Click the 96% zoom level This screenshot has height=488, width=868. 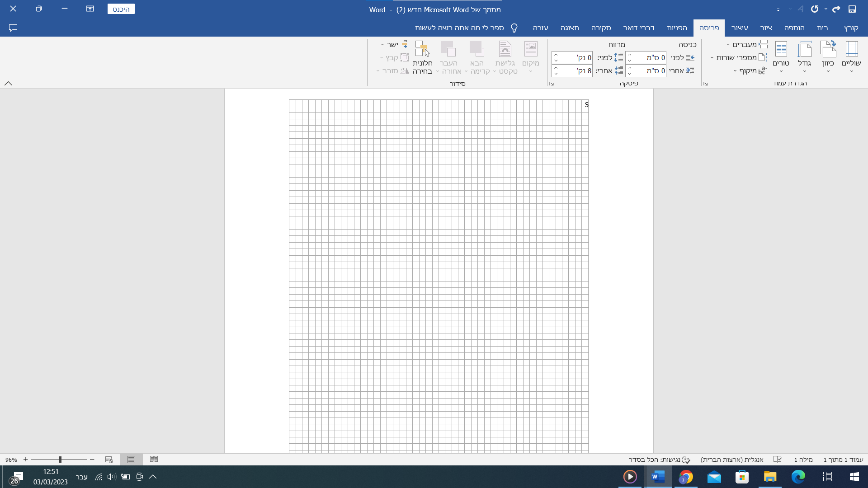coord(11,460)
